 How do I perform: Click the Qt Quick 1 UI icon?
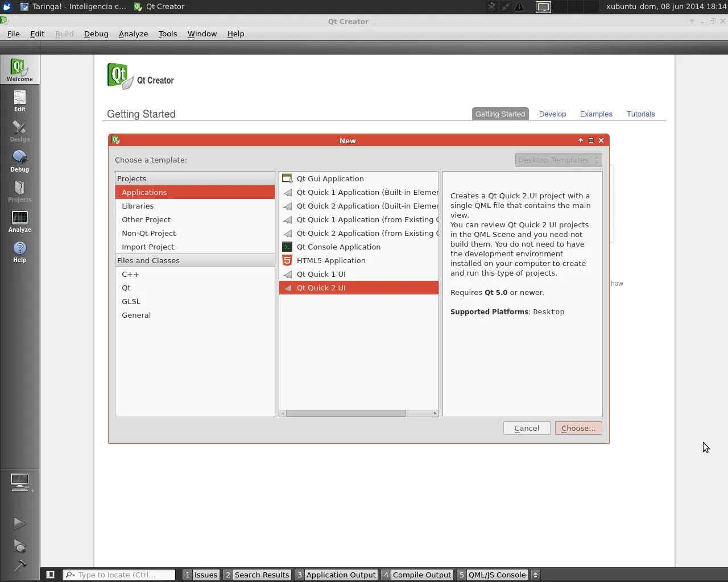coord(287,274)
